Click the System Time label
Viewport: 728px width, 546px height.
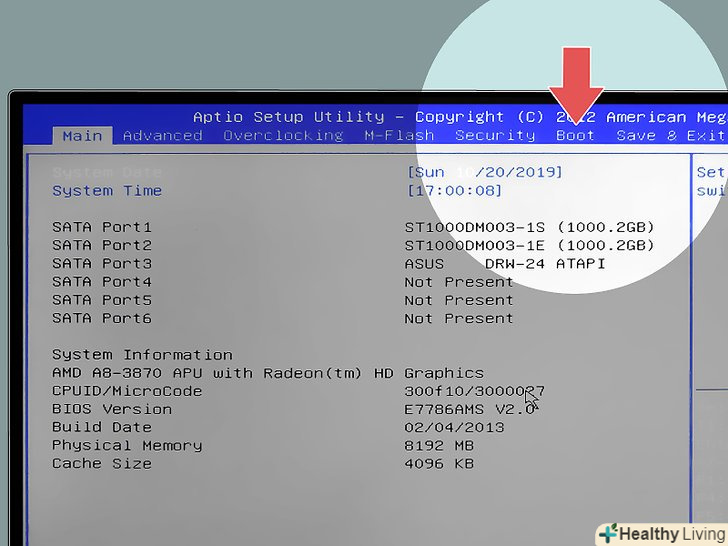pos(107,191)
